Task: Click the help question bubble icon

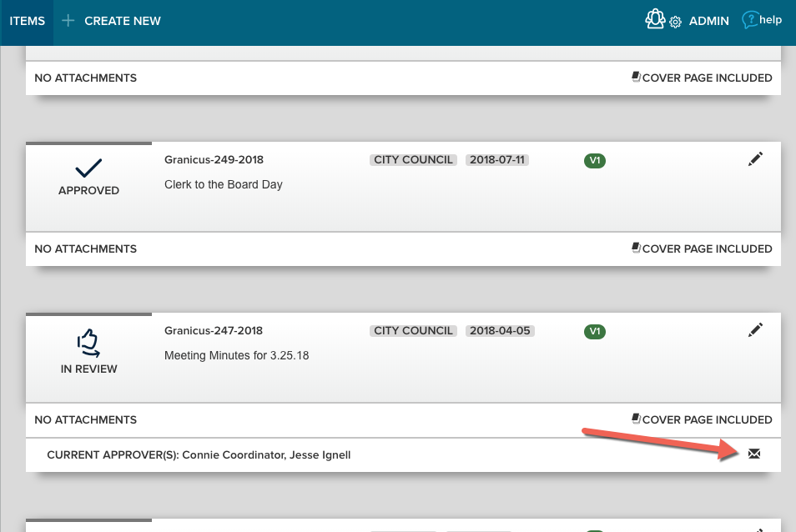Action: [751, 20]
